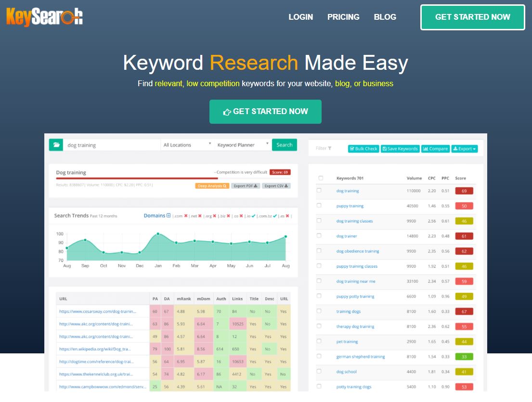
Task: Click the header GET STARTED NOW button
Action: tap(473, 17)
